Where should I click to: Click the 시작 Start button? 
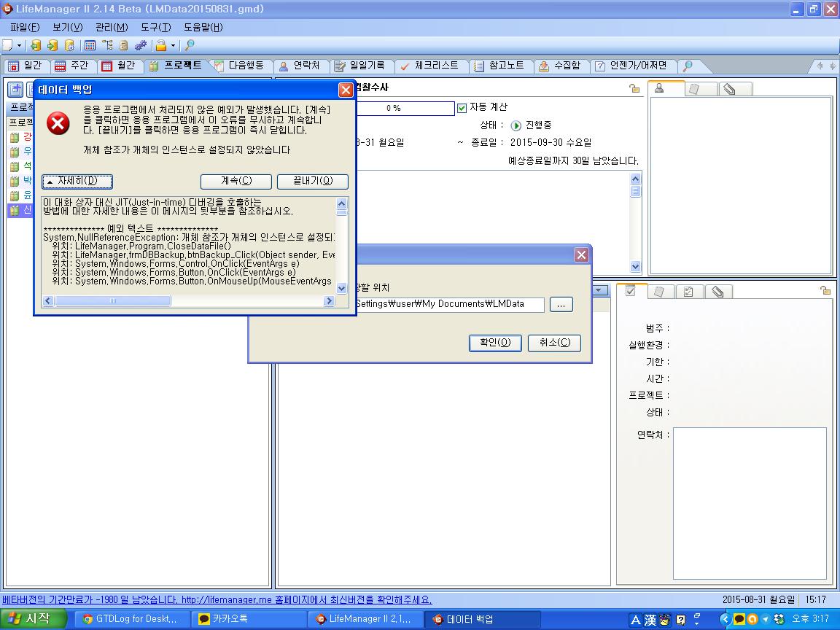[x=34, y=619]
